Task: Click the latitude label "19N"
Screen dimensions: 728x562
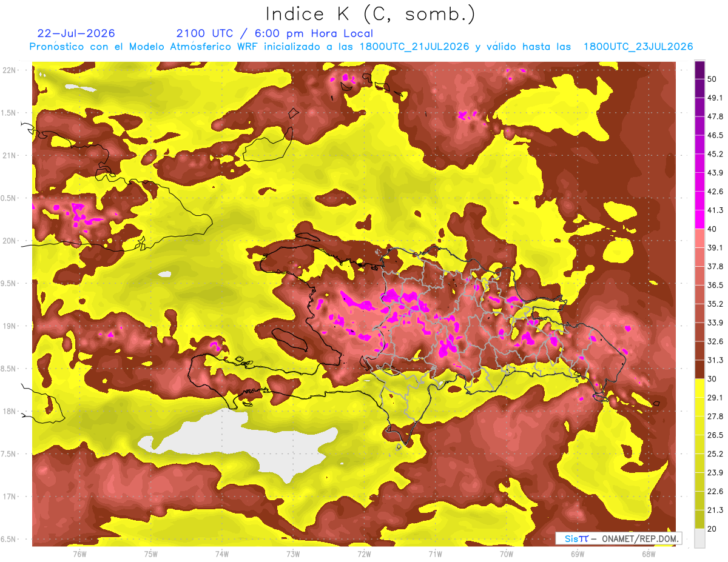Action: coord(10,326)
